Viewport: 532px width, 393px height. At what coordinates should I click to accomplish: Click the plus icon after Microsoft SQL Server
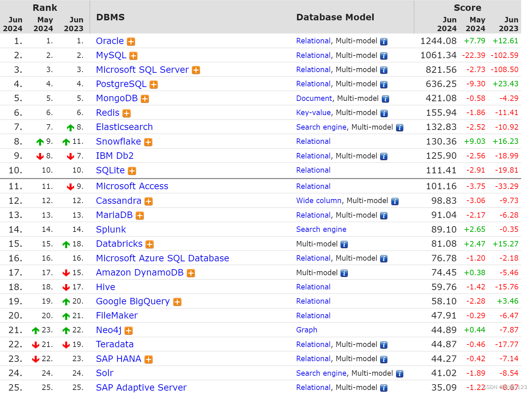[196, 70]
